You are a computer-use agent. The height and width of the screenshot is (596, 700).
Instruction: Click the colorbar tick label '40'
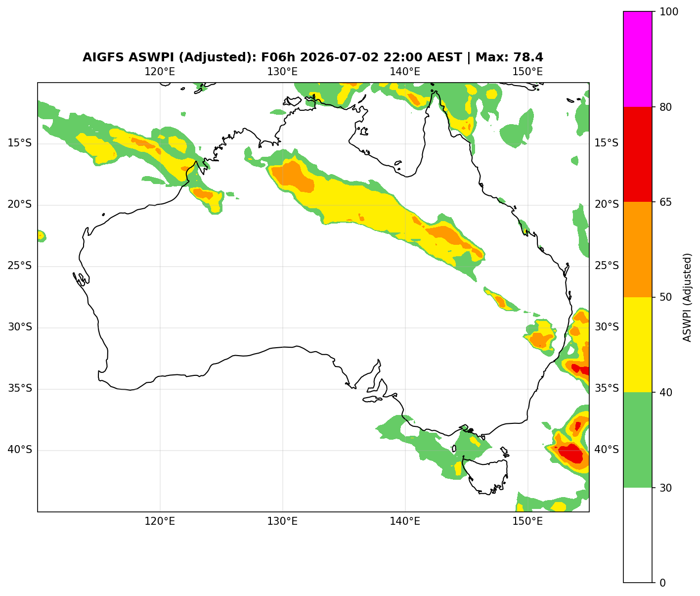click(665, 393)
